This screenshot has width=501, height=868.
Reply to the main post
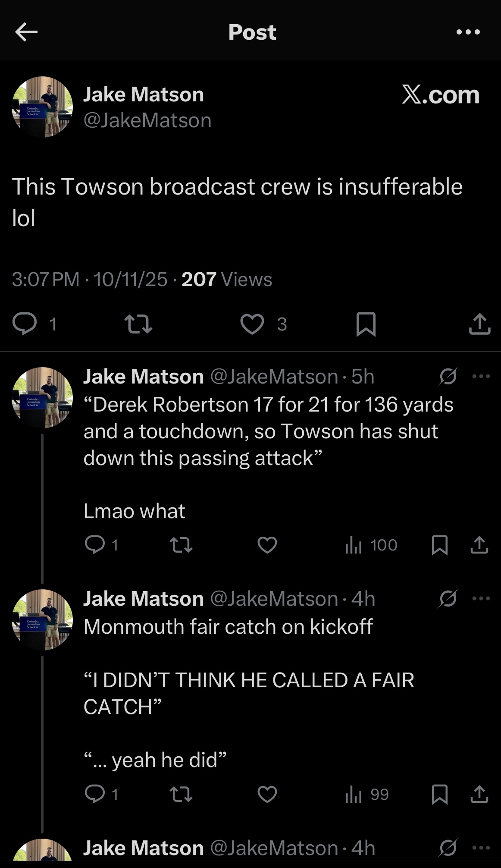(x=25, y=324)
